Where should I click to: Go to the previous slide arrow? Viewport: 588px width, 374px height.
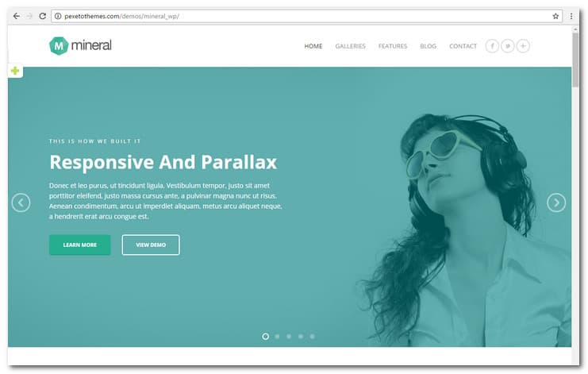[21, 203]
